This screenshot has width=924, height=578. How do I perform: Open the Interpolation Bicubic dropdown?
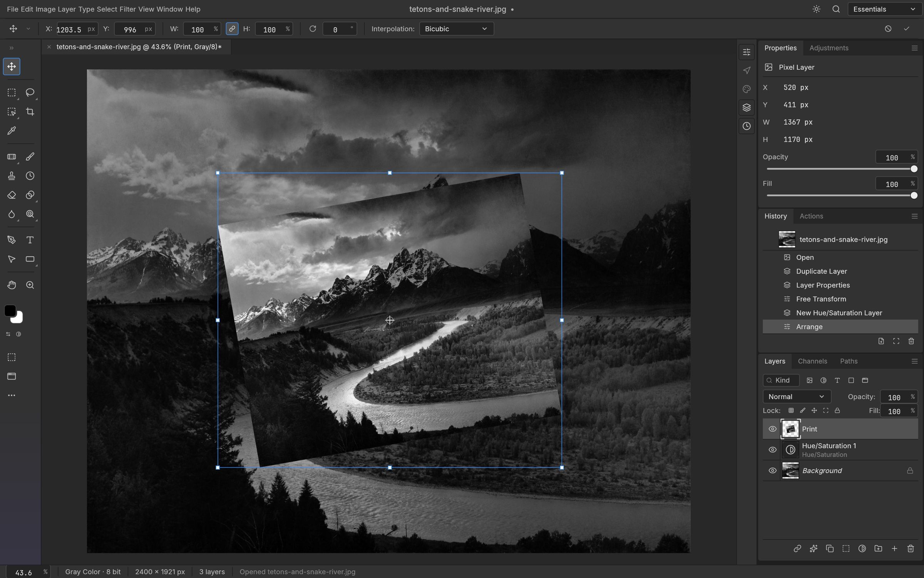coord(456,29)
